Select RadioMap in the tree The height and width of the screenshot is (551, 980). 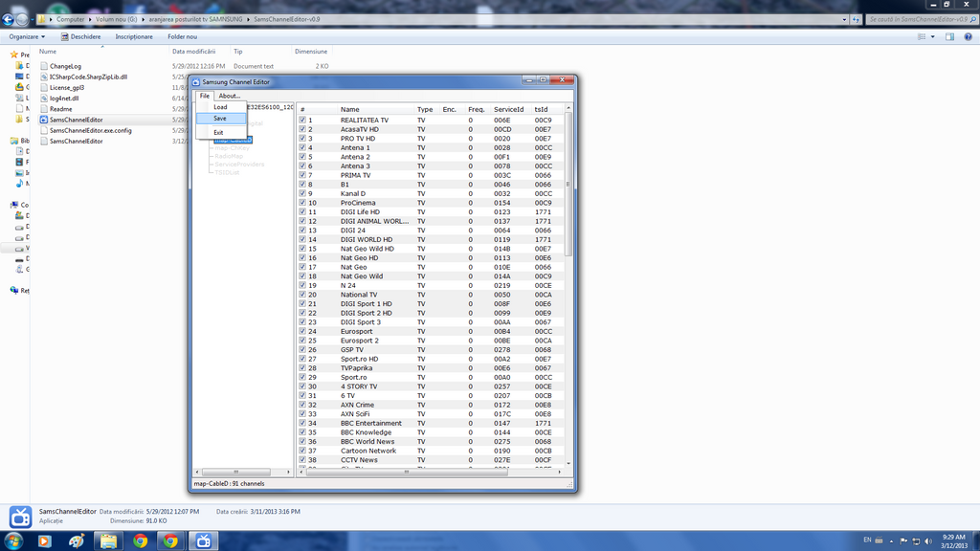pyautogui.click(x=229, y=156)
